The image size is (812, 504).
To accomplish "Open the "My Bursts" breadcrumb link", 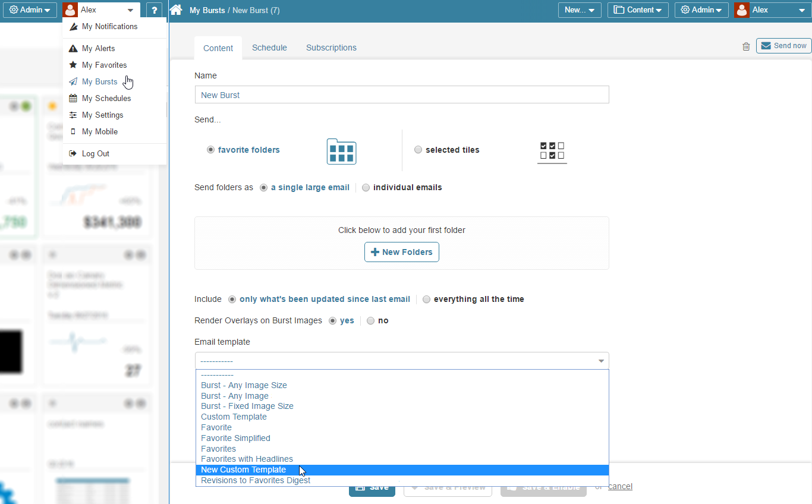I will [x=207, y=10].
